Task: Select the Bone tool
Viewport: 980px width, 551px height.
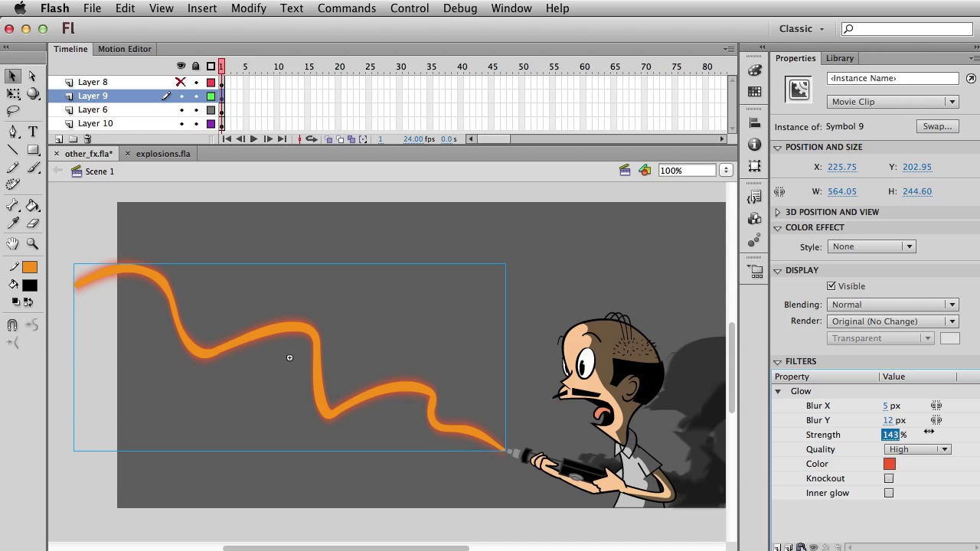Action: (x=13, y=206)
